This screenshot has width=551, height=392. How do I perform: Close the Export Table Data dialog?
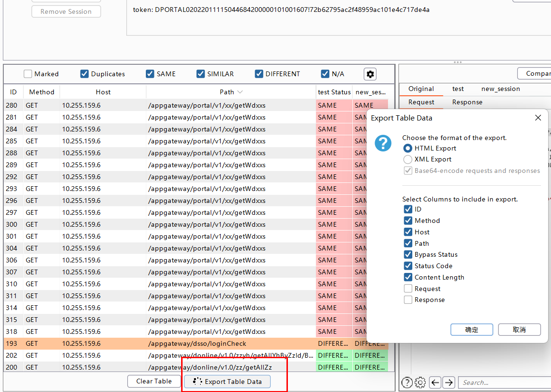[538, 118]
